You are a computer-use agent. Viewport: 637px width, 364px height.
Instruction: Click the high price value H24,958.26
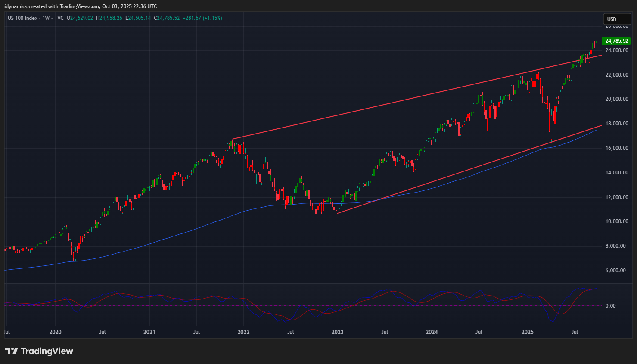point(109,18)
